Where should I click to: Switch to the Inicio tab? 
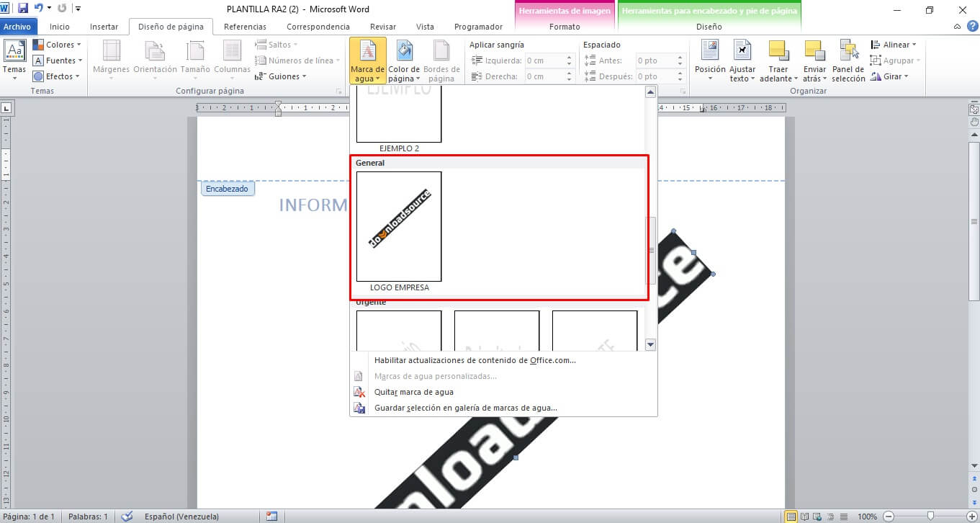[x=60, y=27]
